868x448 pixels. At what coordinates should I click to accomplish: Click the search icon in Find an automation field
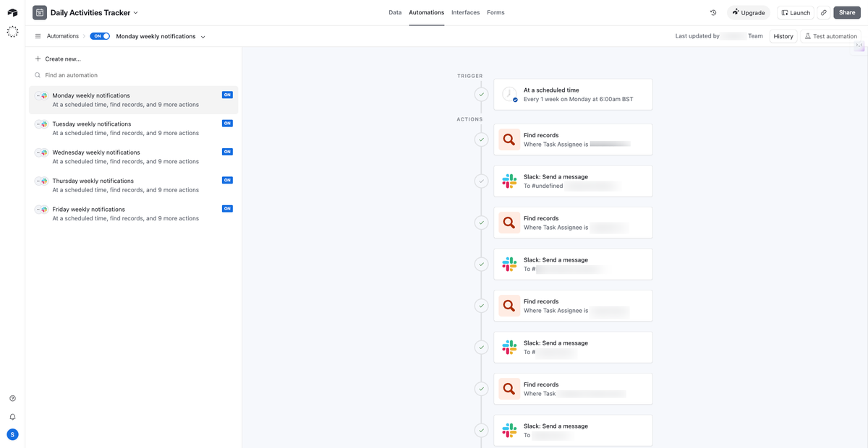37,74
